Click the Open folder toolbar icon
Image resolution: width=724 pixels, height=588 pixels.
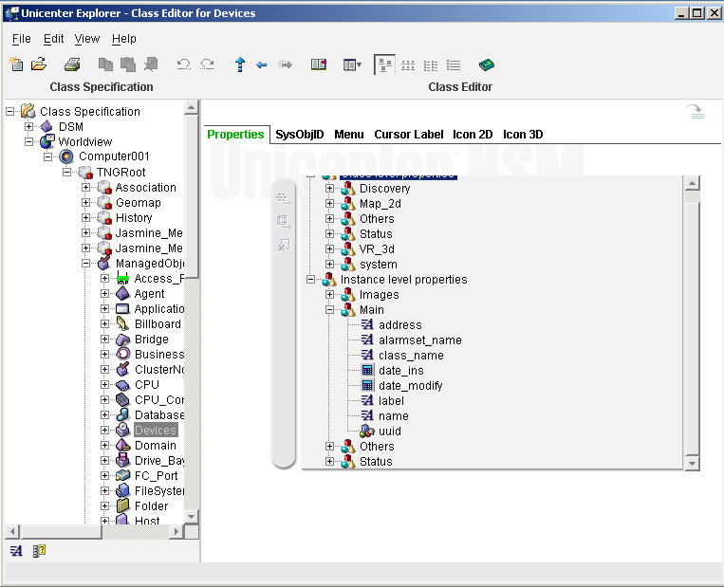(39, 64)
